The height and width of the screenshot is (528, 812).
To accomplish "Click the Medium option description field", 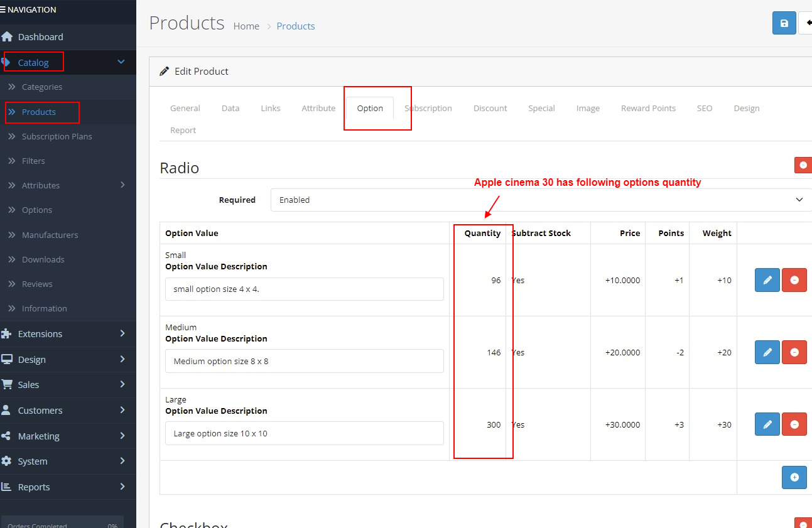I will [x=305, y=361].
